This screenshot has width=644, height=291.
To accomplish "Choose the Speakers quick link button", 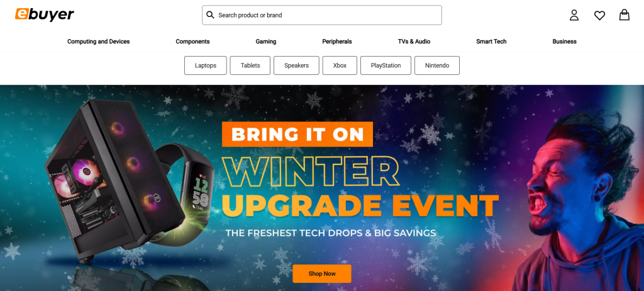I will click(296, 66).
